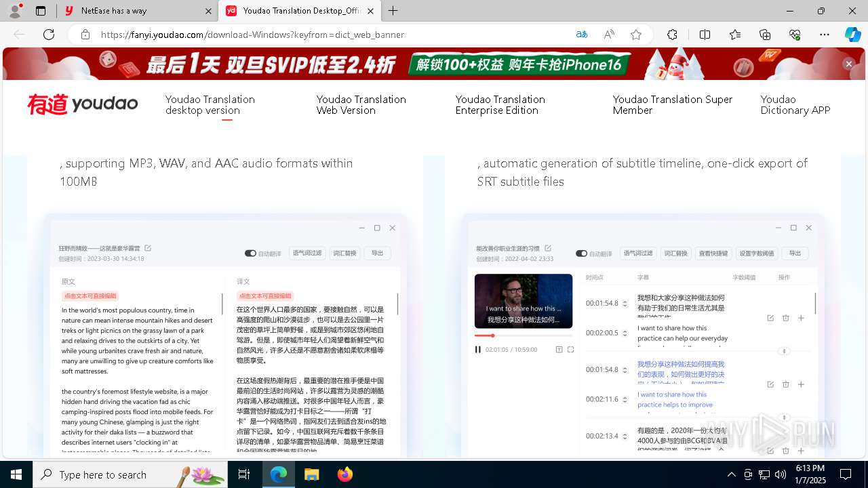Open browser extensions puzzle icon
The height and width of the screenshot is (488, 868).
point(672,35)
